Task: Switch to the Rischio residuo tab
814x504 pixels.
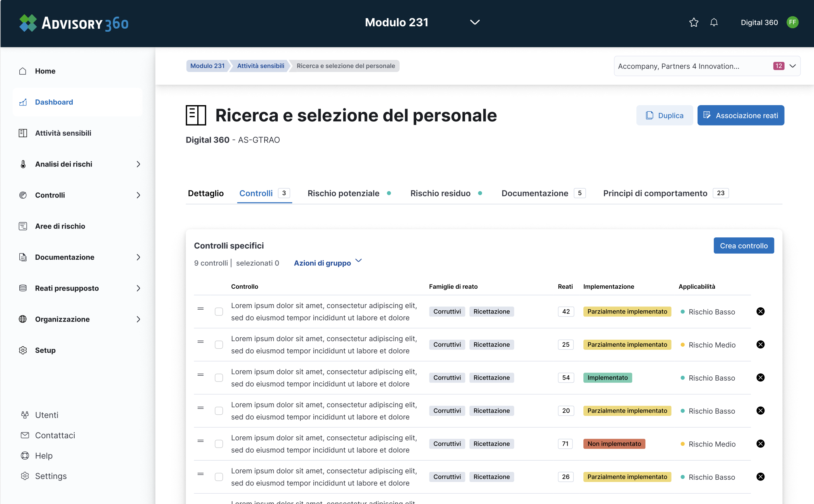Action: [440, 193]
